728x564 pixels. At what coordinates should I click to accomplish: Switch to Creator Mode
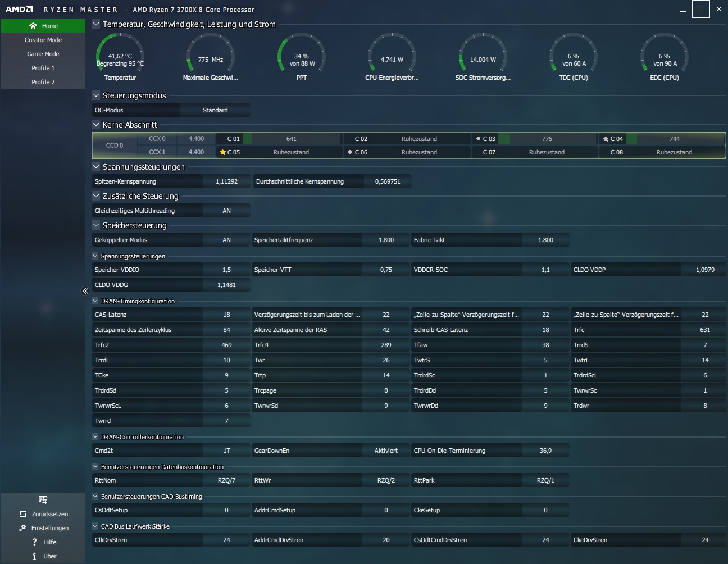pos(43,40)
